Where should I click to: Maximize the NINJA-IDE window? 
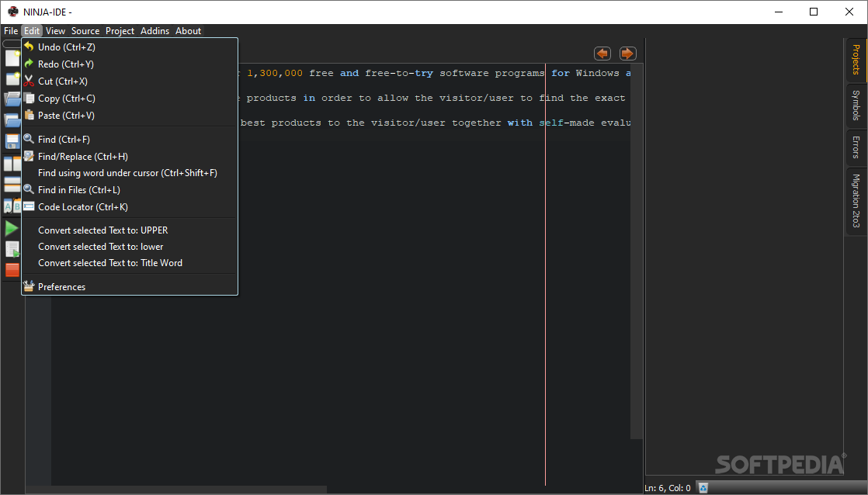pos(813,12)
